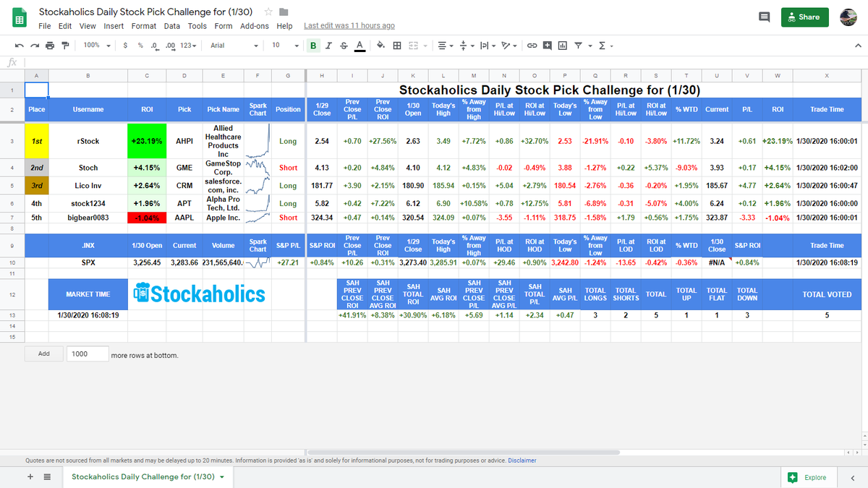Print the spreadsheet
This screenshot has height=488, width=868.
[x=50, y=46]
